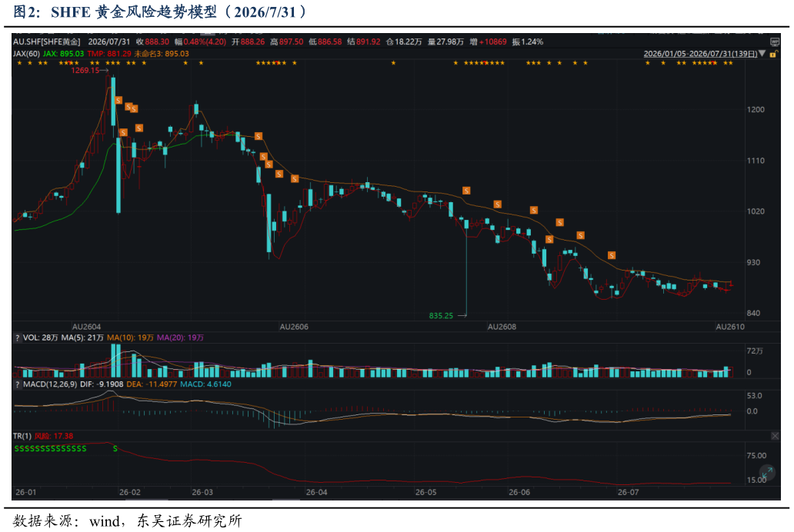The width and height of the screenshot is (794, 532).
Task: Click the orange 未命名3: 895.03 value
Action: 162,54
